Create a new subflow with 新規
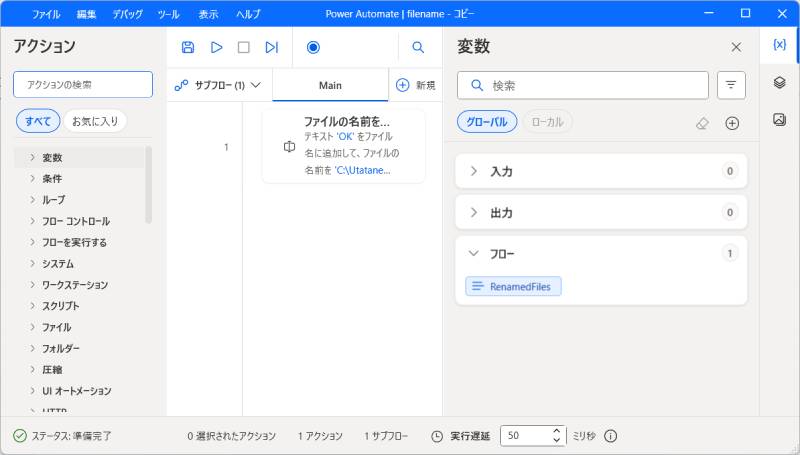The width and height of the screenshot is (800, 455). tap(416, 85)
